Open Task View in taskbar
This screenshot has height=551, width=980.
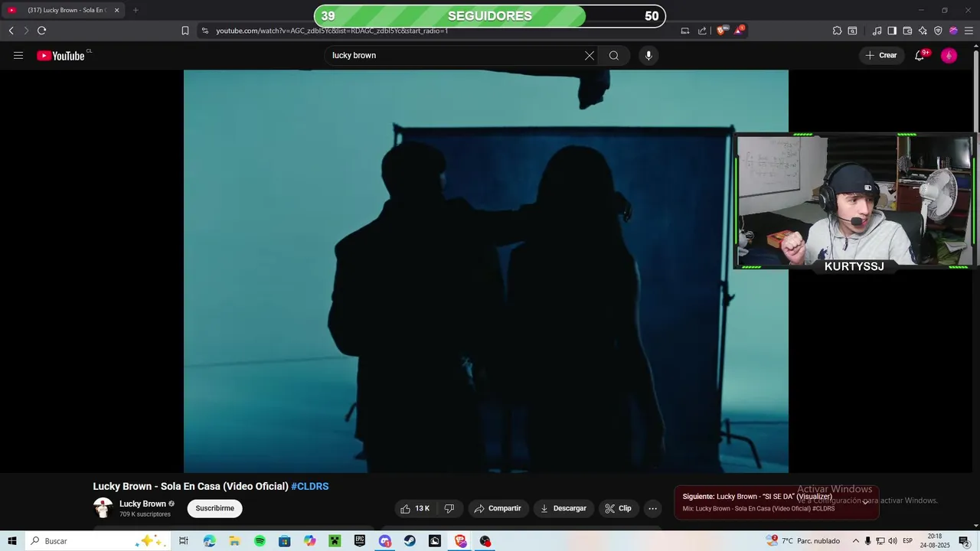click(184, 541)
